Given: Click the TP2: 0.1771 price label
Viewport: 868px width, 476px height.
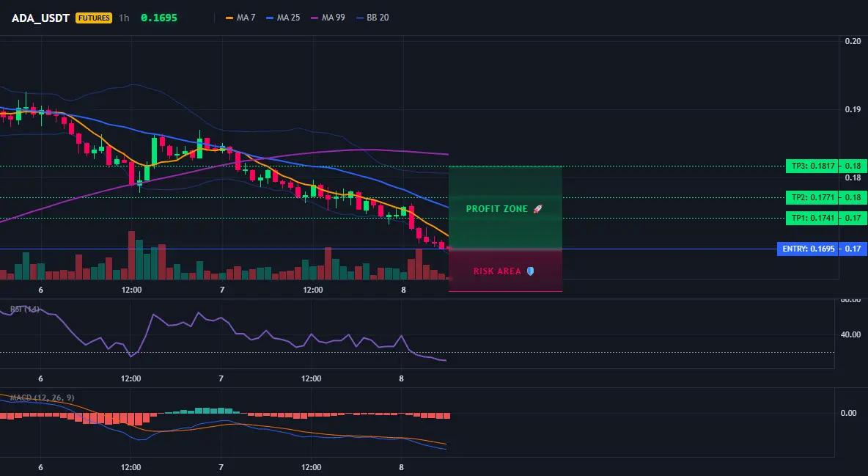Looking at the screenshot, I should [x=812, y=197].
